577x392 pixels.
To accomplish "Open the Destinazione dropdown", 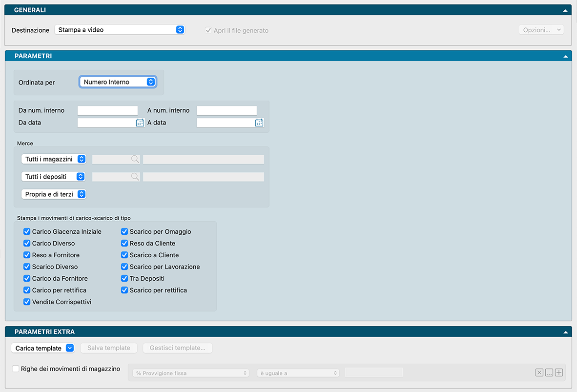I will [120, 30].
